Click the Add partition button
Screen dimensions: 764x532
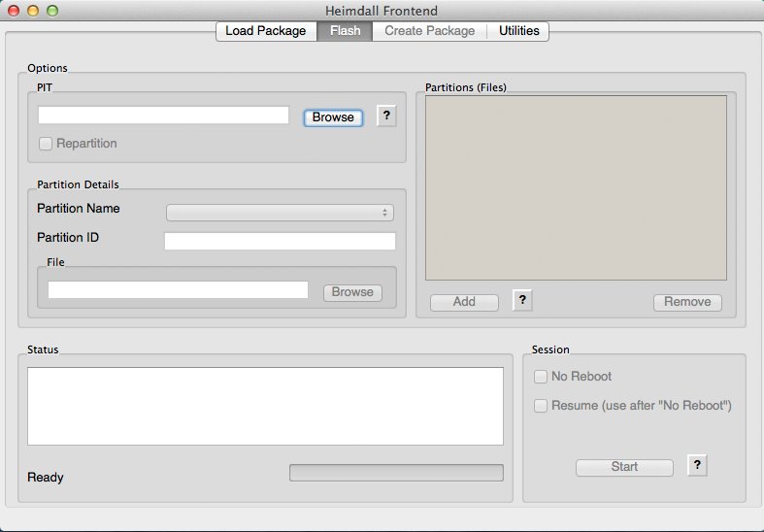click(x=464, y=302)
